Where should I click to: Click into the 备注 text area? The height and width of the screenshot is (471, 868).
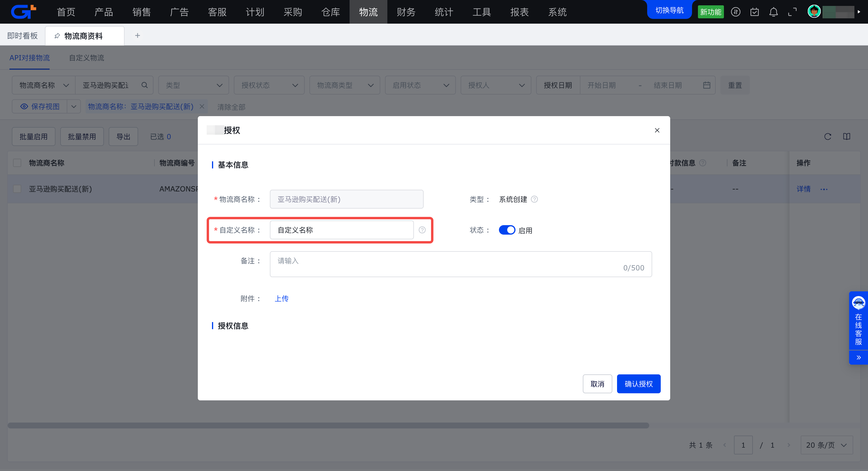pyautogui.click(x=460, y=264)
